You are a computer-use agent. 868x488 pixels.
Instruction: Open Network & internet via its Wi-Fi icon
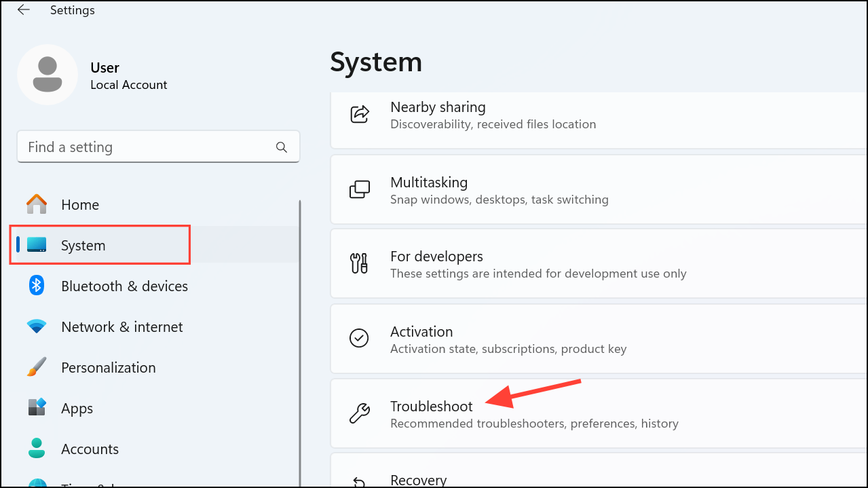(35, 326)
